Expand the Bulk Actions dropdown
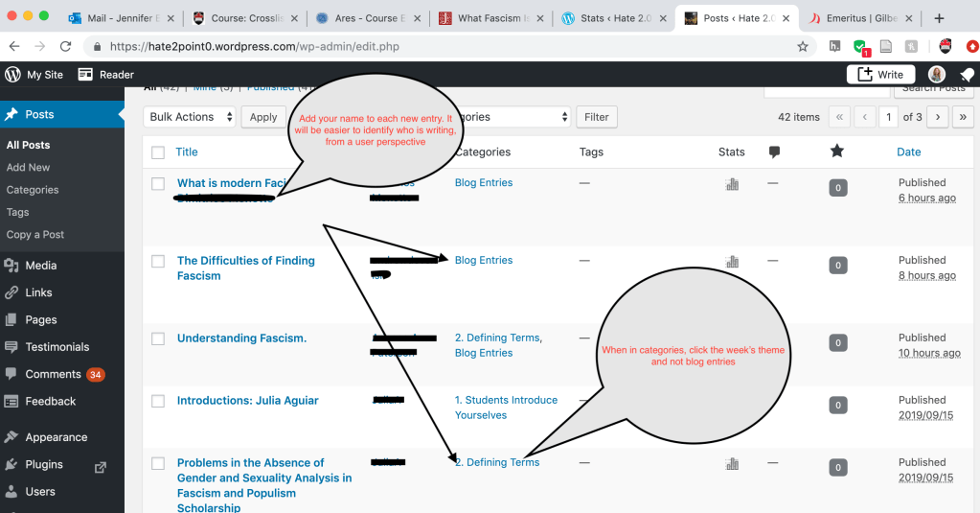The height and width of the screenshot is (513, 980). point(191,117)
